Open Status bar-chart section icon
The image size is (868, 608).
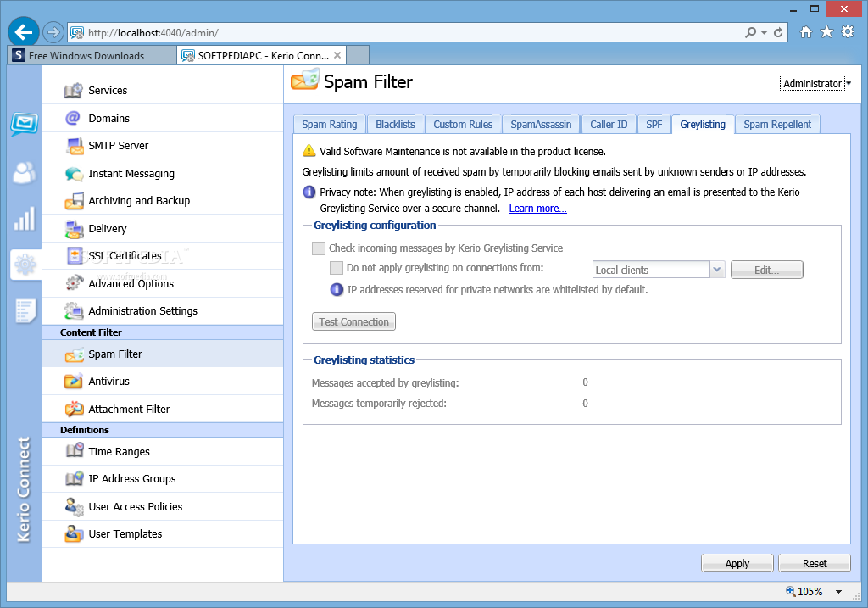point(25,219)
